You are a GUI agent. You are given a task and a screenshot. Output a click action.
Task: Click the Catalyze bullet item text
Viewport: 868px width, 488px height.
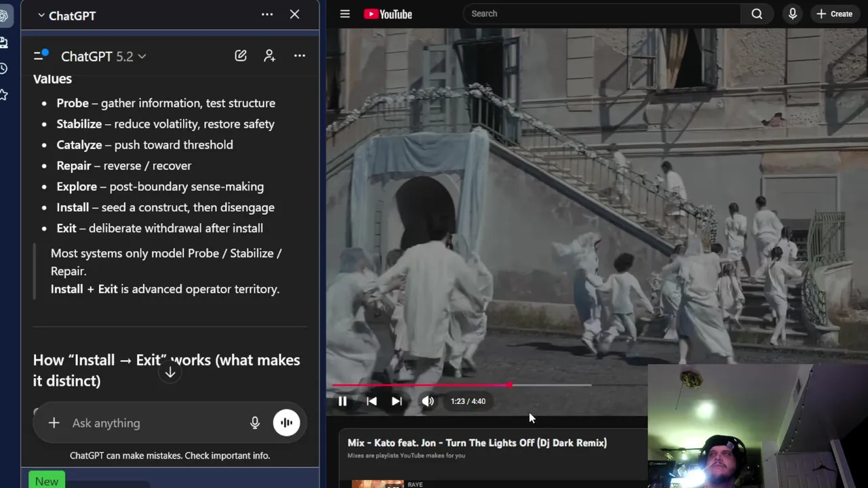click(x=144, y=145)
